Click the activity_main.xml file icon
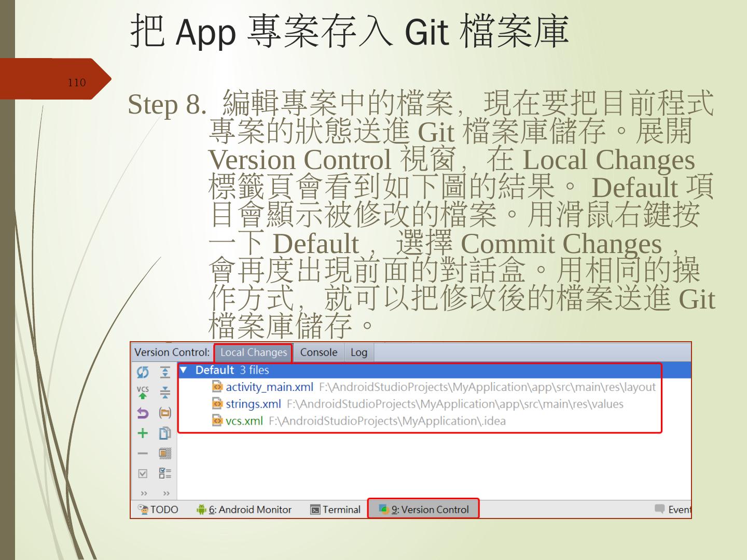The height and width of the screenshot is (560, 747). coord(218,387)
